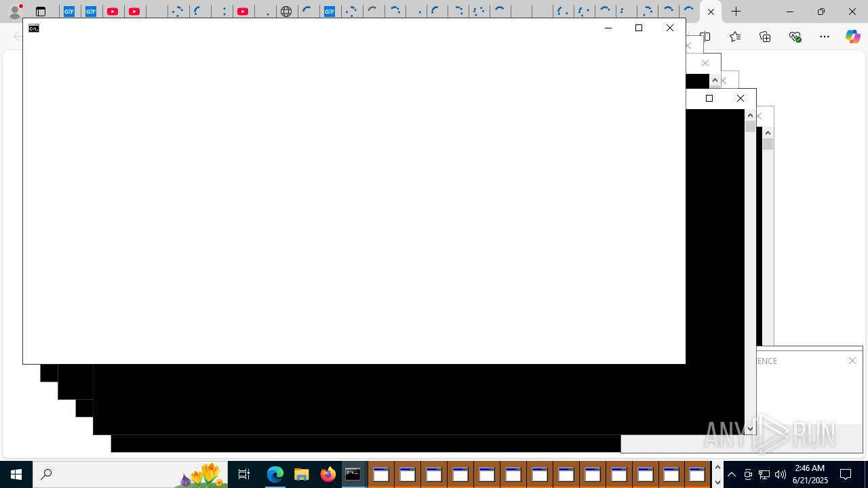Close the popup ending in 'ENCE'
Image resolution: width=868 pixels, height=488 pixels.
click(x=852, y=361)
